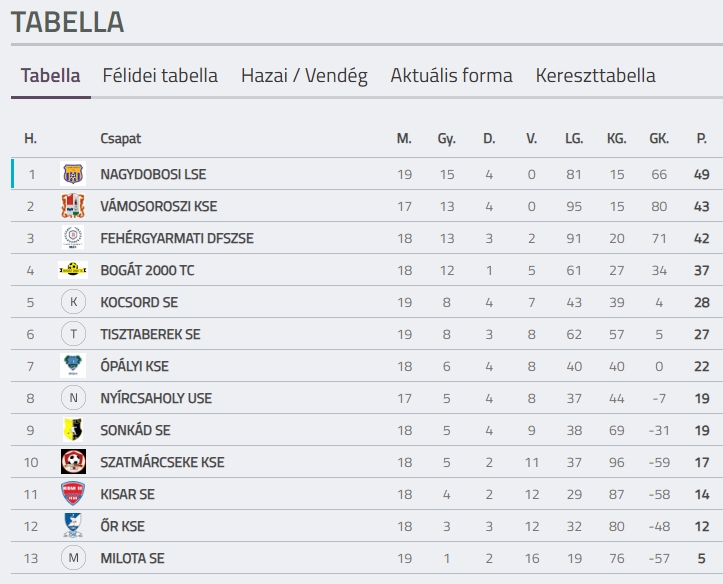The width and height of the screenshot is (723, 584).
Task: Open the Fehérgyarmati DFSZSE logo
Action: pos(73,238)
